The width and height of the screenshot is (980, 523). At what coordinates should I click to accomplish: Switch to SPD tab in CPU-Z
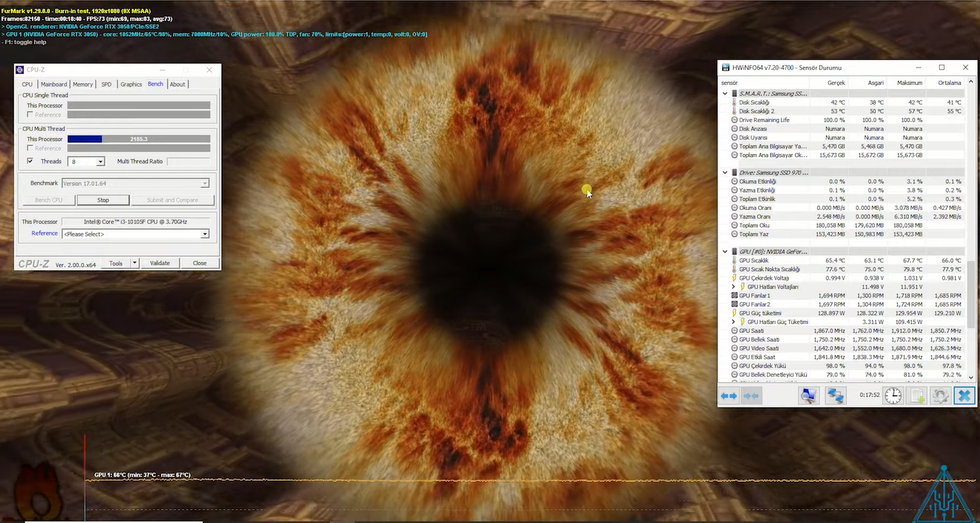tap(106, 84)
